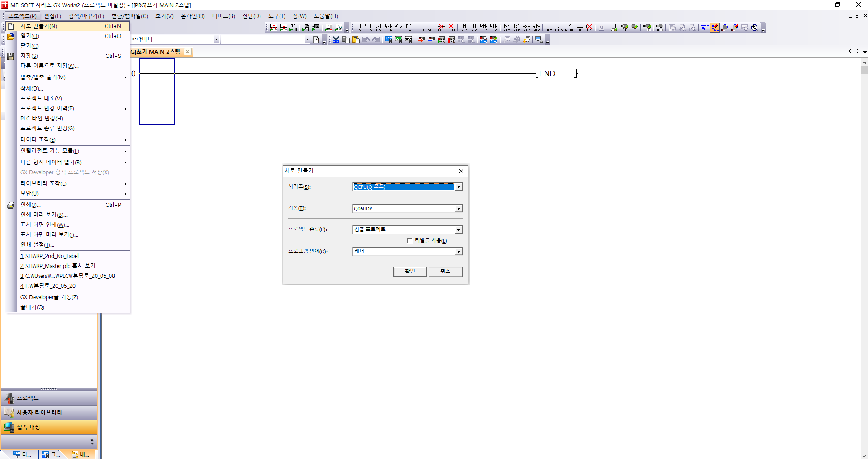Screen dimensions: 868x459
Task: Click device search binoculars icon
Action: coord(389,39)
